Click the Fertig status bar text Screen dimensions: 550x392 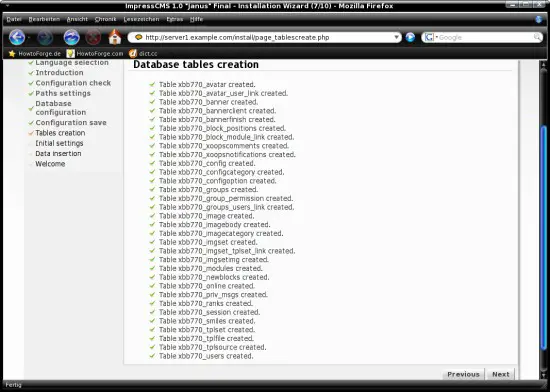click(13, 385)
